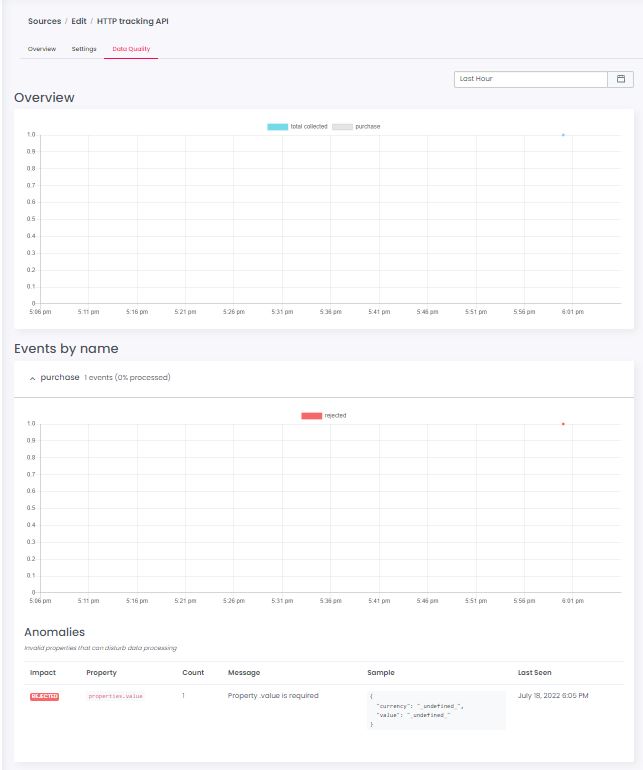Viewport: 643px width, 770px height.
Task: Click the sample JSON code block
Action: [x=435, y=709]
